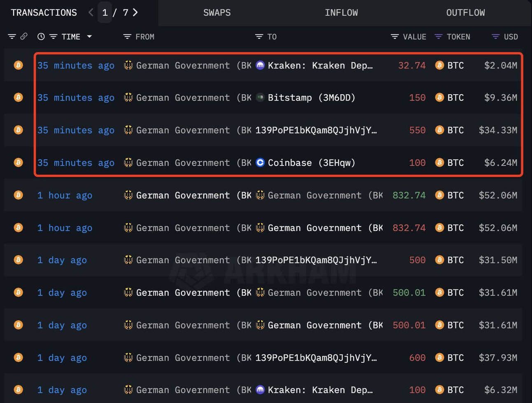Click the $34.33M USD amount
This screenshot has width=532, height=403.
[x=498, y=130]
